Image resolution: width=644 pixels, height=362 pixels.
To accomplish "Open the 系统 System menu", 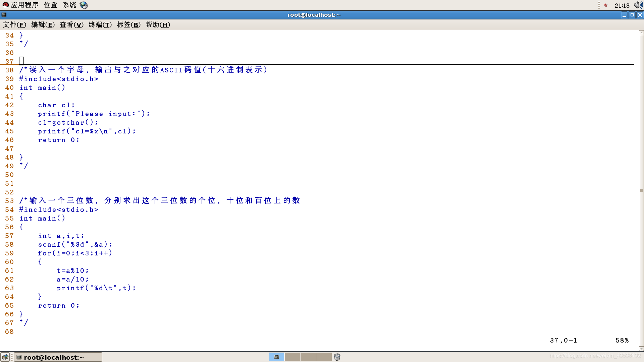I will [x=69, y=5].
